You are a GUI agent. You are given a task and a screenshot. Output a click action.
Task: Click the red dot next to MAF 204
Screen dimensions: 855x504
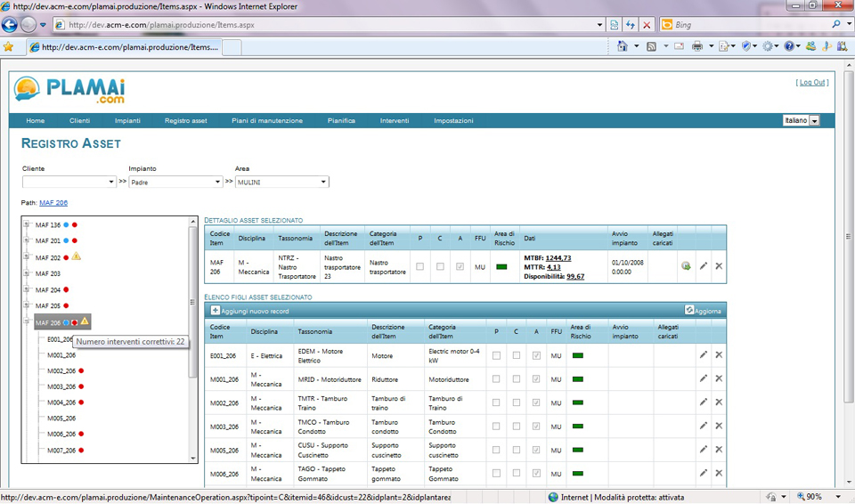point(66,289)
